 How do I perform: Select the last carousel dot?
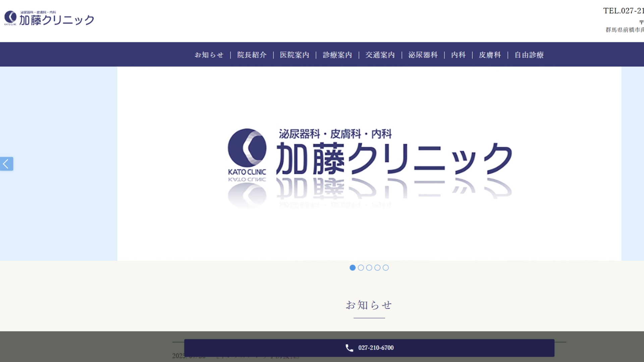[x=386, y=267]
